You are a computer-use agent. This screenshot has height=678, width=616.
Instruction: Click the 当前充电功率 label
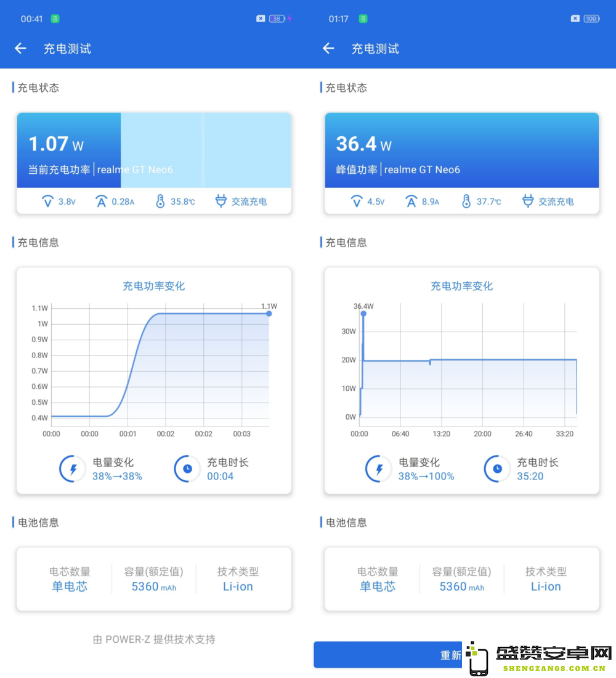point(59,169)
